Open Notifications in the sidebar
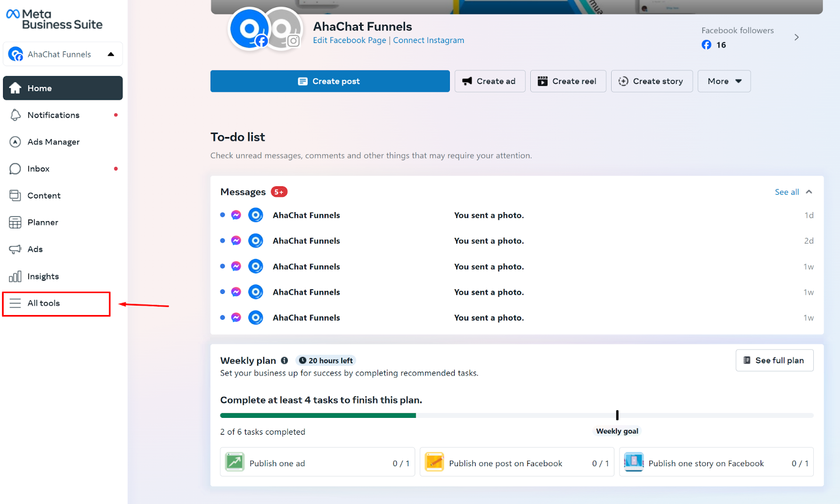 click(x=63, y=115)
